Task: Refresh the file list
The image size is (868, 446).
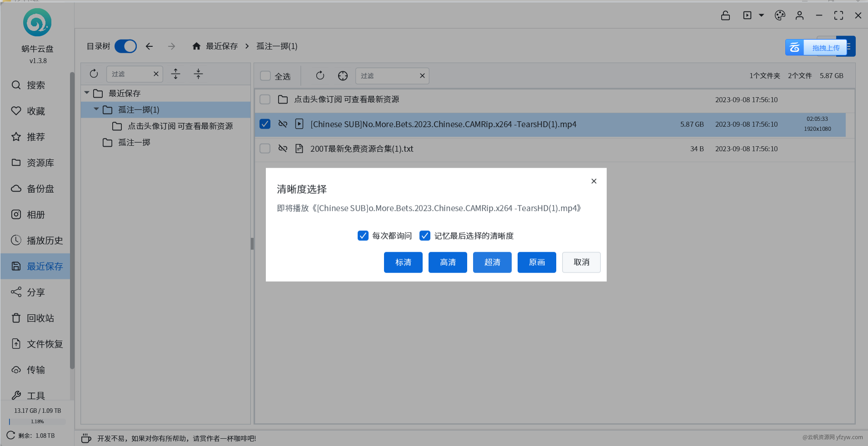Action: pos(320,75)
